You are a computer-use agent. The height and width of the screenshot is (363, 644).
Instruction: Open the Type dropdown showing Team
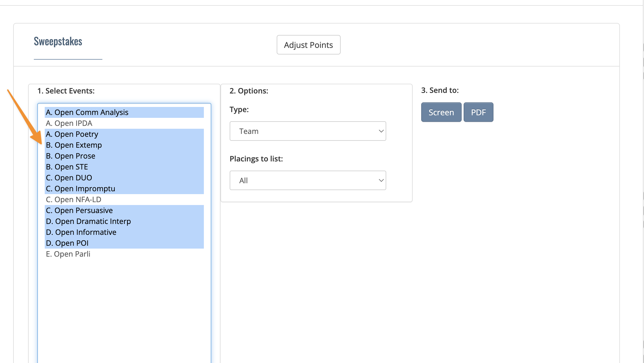[308, 131]
